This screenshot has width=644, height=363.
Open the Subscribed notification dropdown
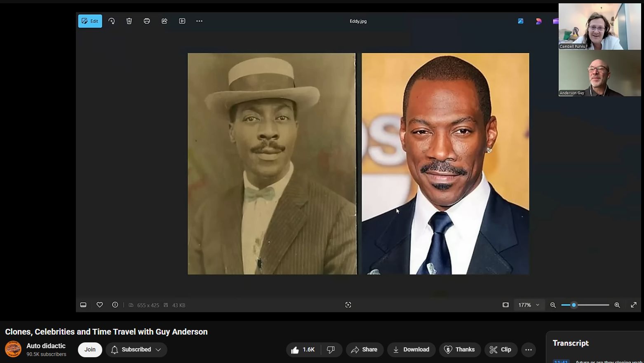point(136,349)
